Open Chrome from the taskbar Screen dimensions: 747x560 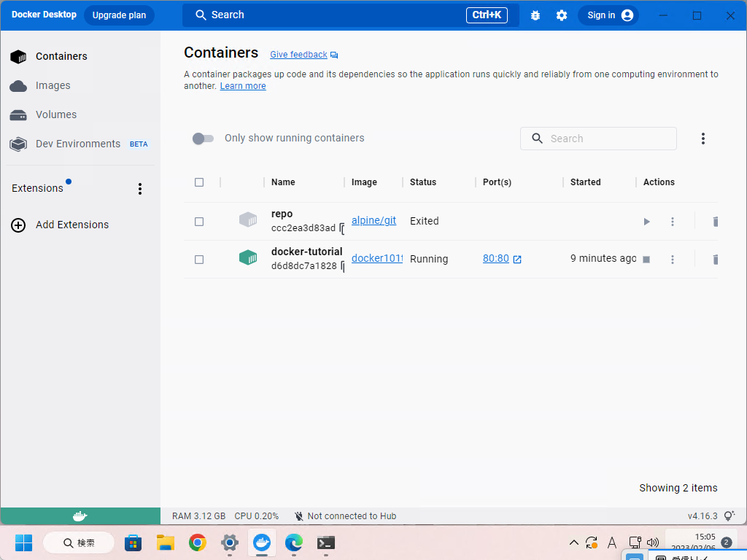(197, 542)
